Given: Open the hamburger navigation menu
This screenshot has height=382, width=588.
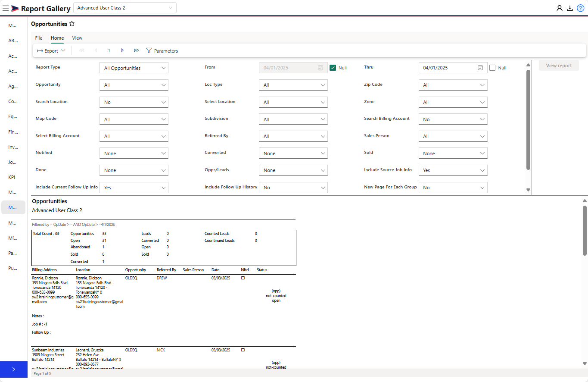Looking at the screenshot, I should pyautogui.click(x=6, y=8).
